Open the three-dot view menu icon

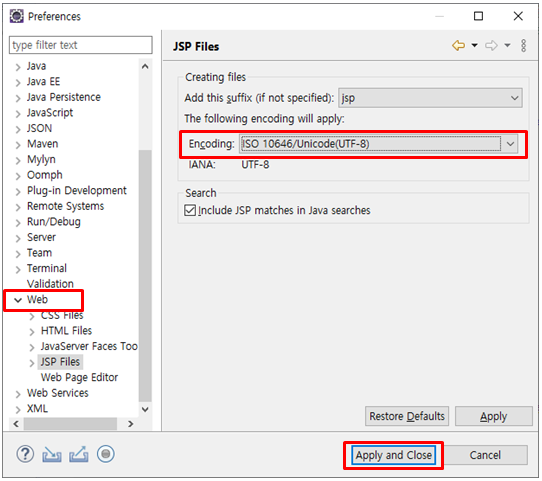point(524,45)
